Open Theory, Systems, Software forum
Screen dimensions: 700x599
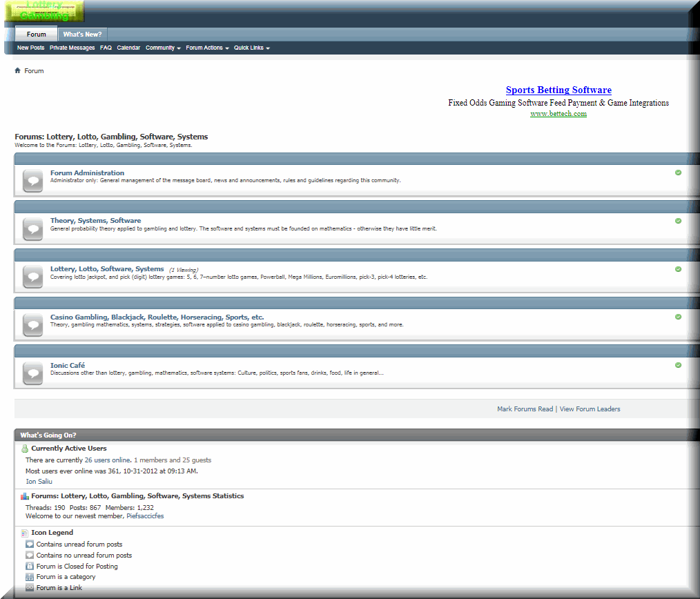(95, 221)
